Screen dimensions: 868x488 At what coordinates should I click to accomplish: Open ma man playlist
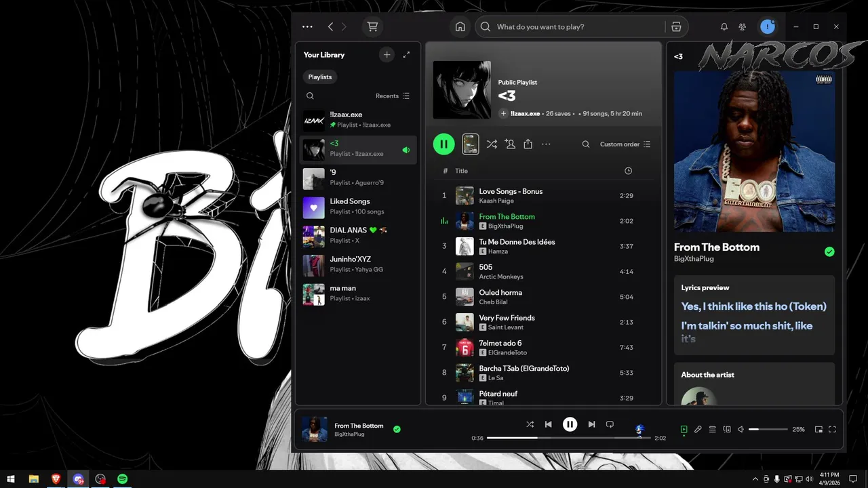358,293
